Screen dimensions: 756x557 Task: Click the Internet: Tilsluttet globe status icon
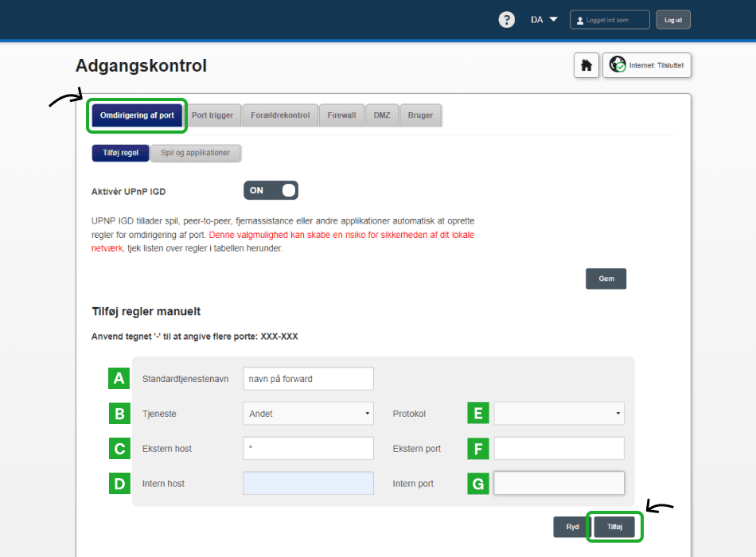[618, 66]
